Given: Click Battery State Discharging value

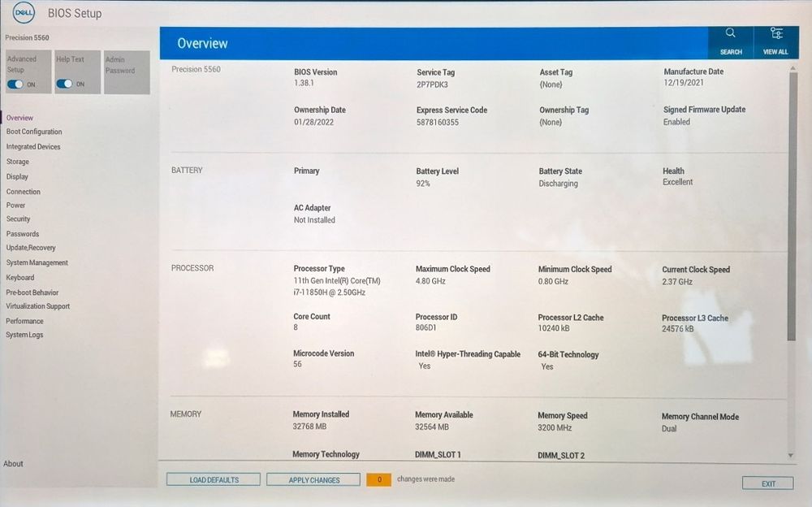Looking at the screenshot, I should [559, 184].
